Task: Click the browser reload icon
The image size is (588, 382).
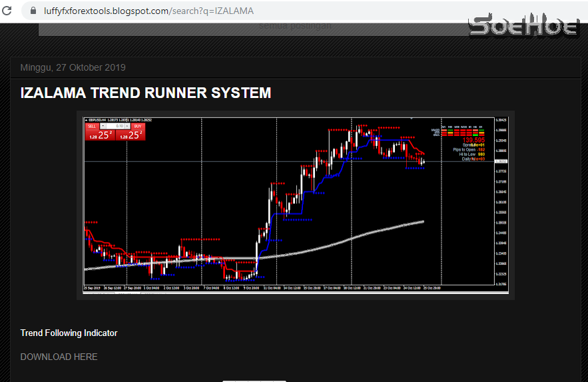Action: [x=8, y=11]
